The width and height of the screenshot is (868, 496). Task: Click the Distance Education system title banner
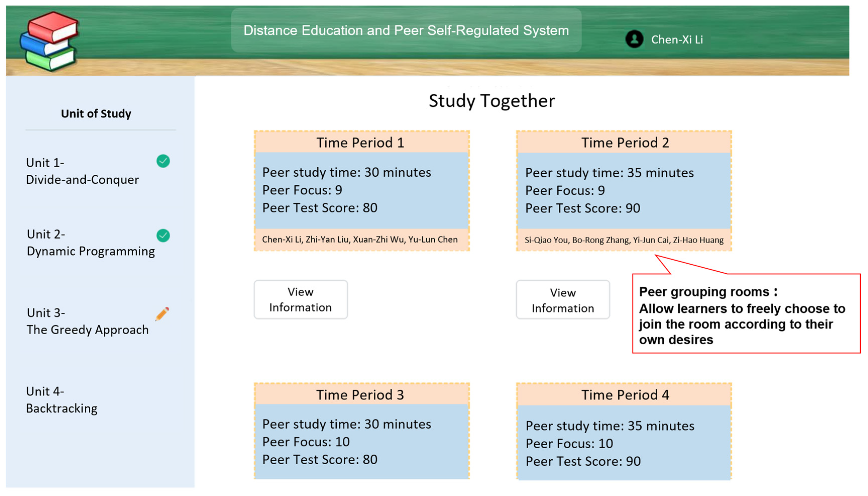point(406,30)
